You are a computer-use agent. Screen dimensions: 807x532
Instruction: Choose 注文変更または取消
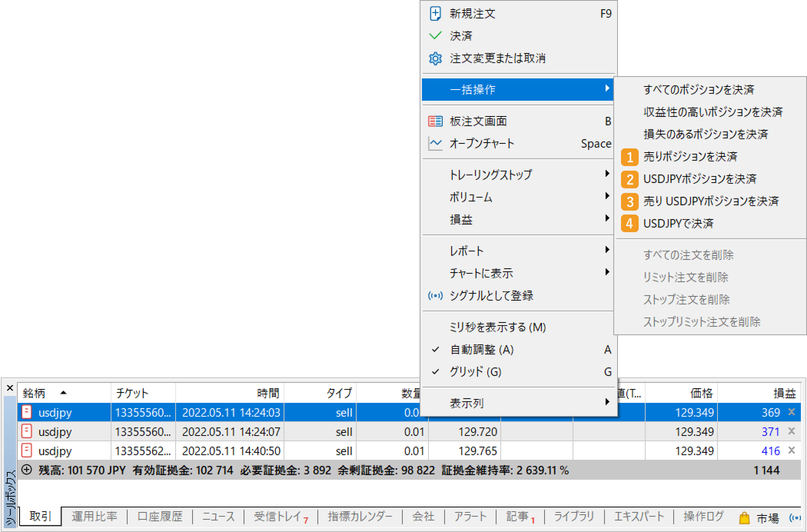518,58
